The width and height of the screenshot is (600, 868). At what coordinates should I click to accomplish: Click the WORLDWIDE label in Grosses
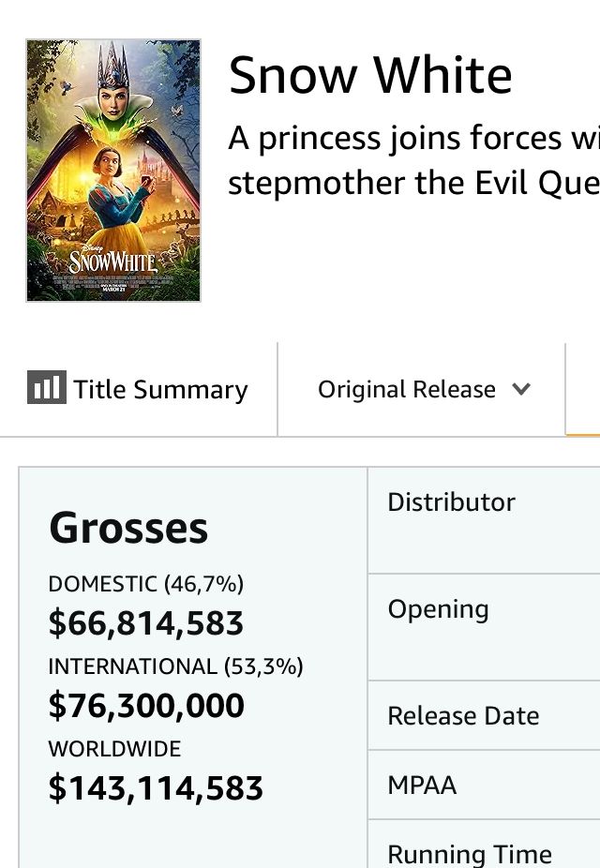pyautogui.click(x=114, y=749)
